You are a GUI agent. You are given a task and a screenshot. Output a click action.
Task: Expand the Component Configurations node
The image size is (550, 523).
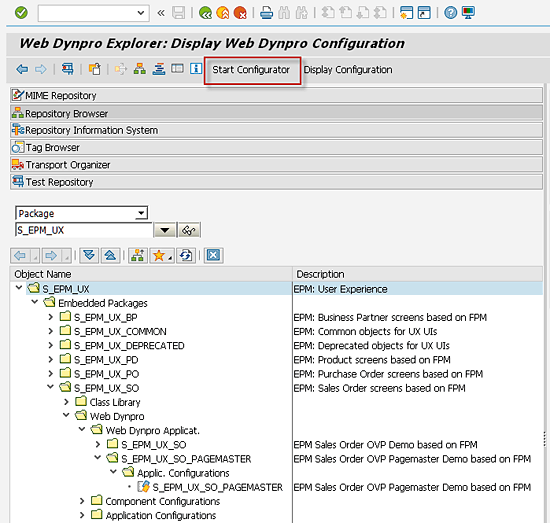82,501
